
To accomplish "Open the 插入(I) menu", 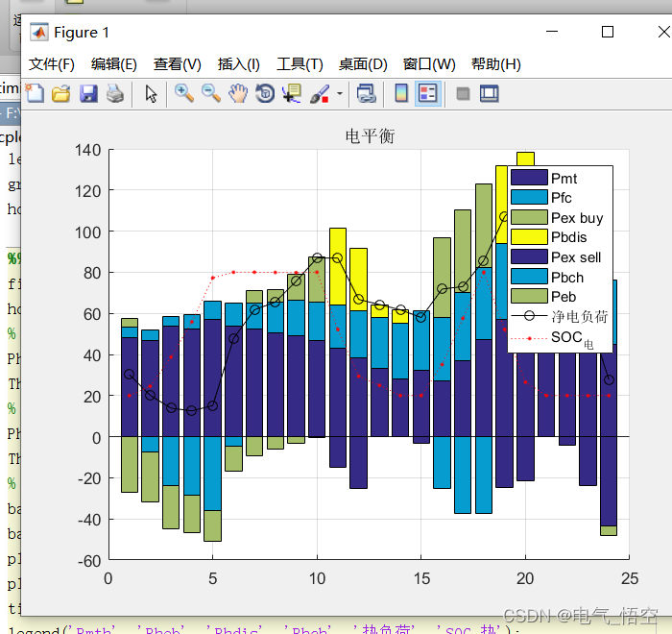I will click(x=239, y=64).
